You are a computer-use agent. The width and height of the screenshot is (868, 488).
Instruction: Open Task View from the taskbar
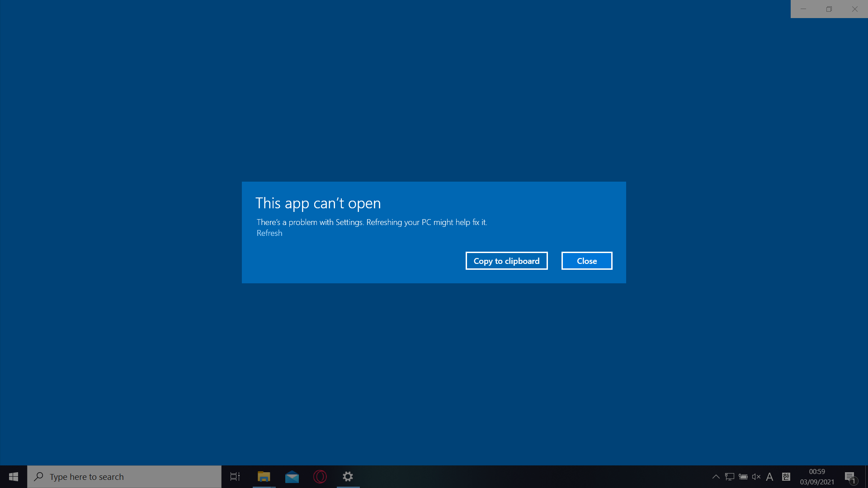235,477
